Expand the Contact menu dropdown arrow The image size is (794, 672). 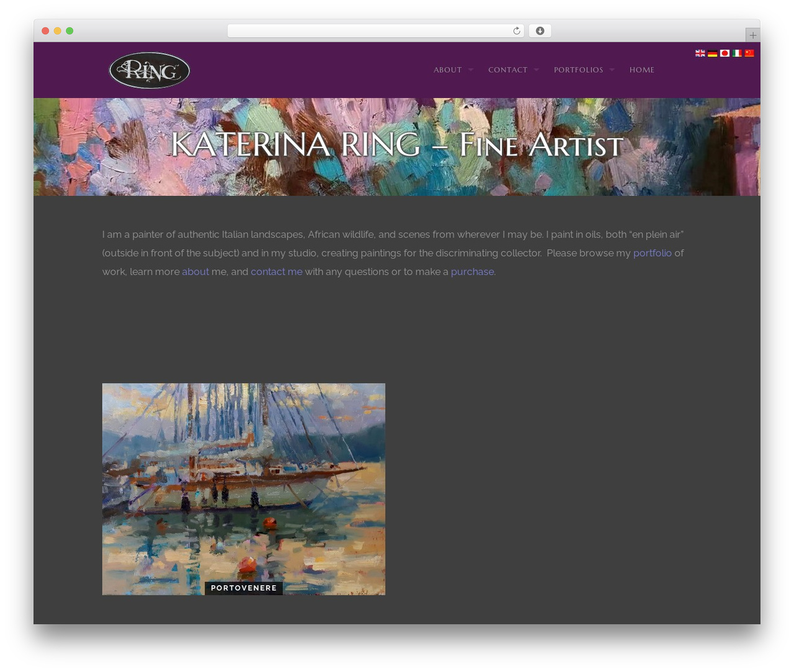point(537,70)
